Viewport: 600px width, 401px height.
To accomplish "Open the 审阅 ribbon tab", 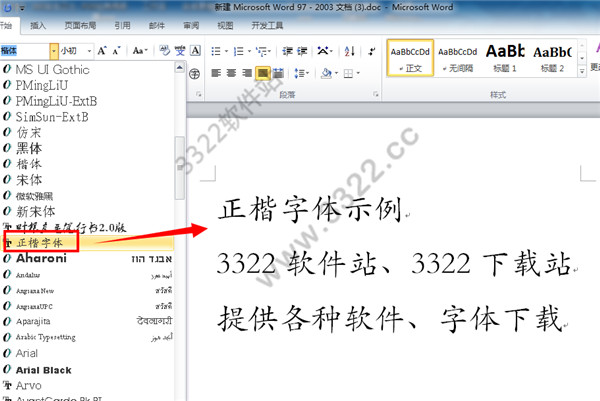I will [x=191, y=26].
